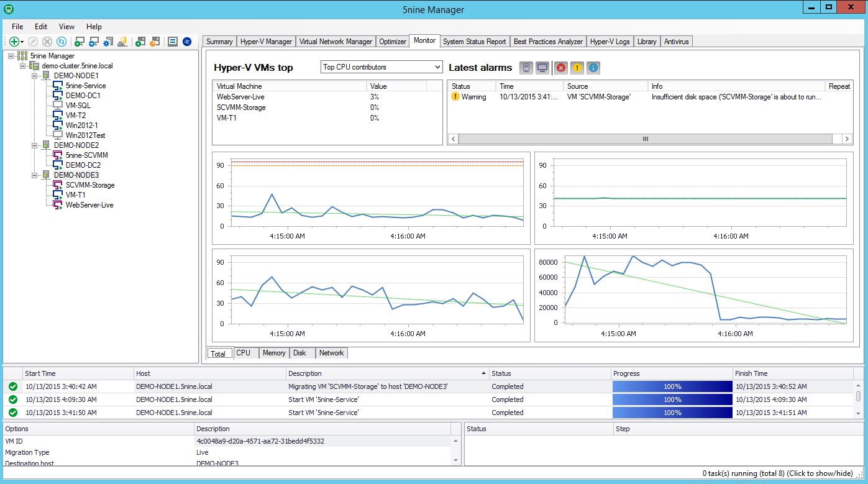Toggle warning alarms with the yellow exclamation icon

pyautogui.click(x=577, y=68)
